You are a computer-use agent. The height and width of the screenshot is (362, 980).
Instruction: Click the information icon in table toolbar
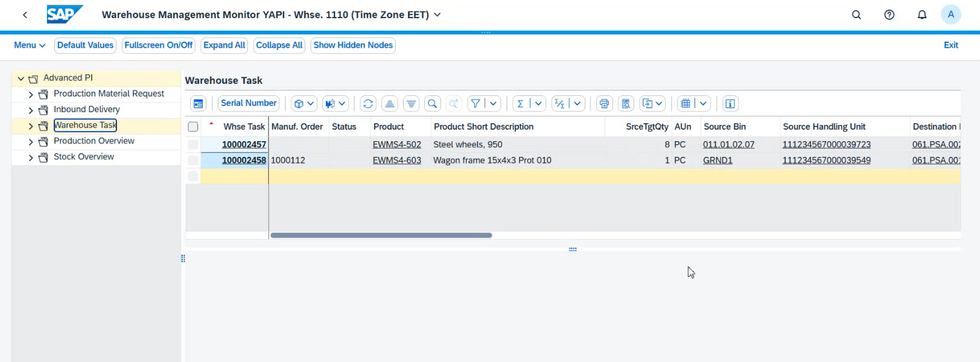(x=730, y=104)
